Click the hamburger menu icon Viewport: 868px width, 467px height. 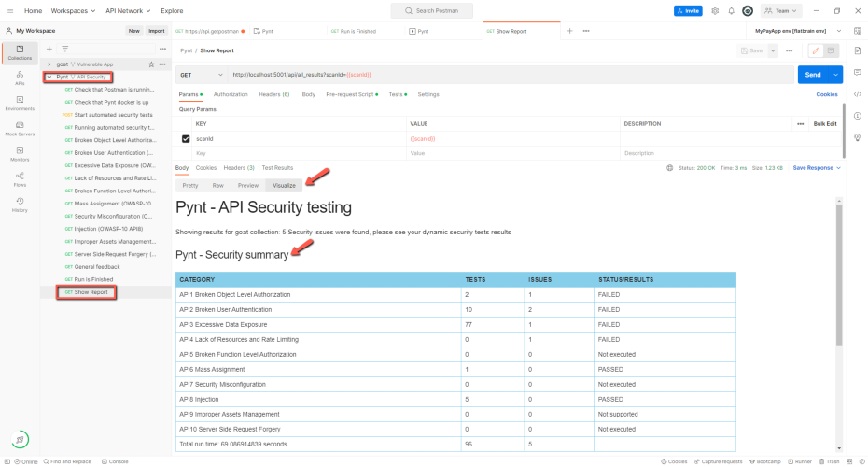(x=10, y=10)
